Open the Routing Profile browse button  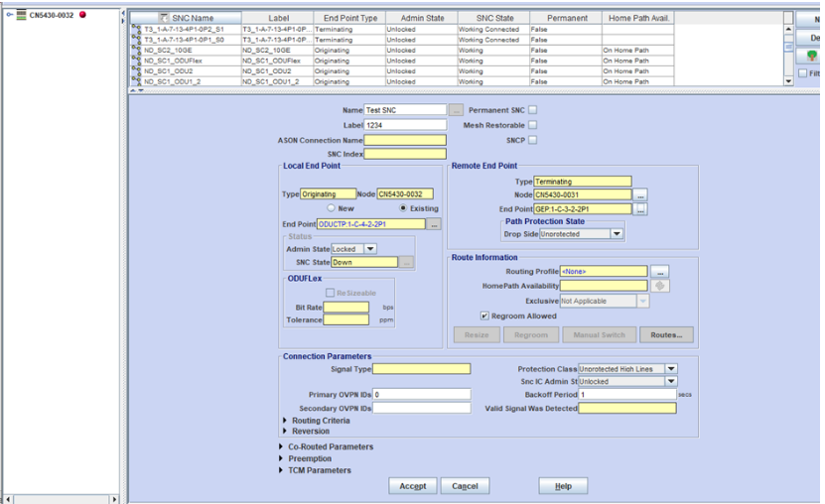tap(660, 272)
